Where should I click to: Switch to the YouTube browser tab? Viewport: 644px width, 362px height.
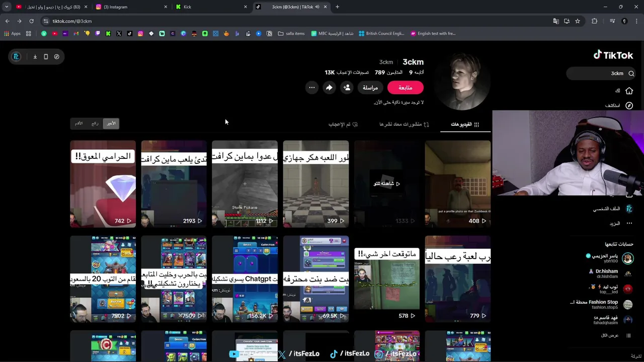point(50,7)
